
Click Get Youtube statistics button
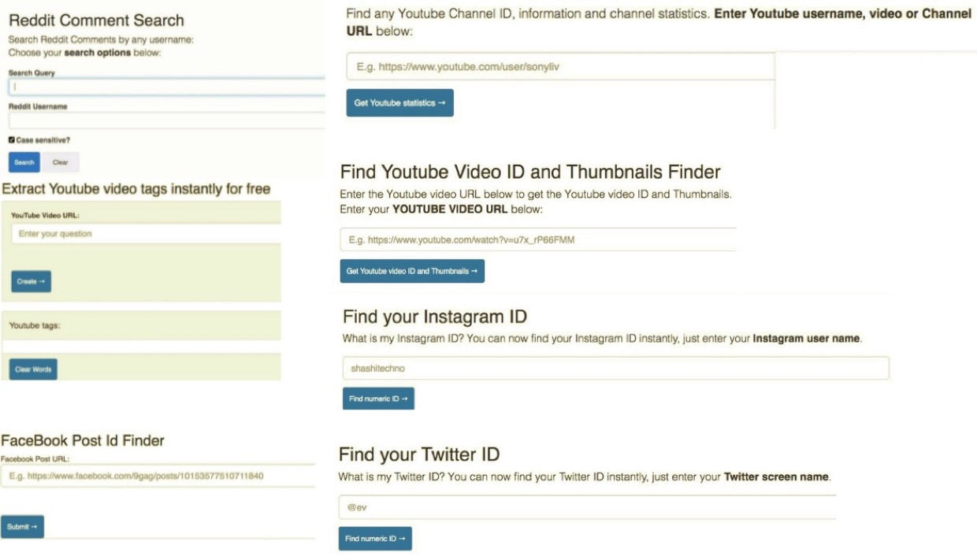click(400, 103)
